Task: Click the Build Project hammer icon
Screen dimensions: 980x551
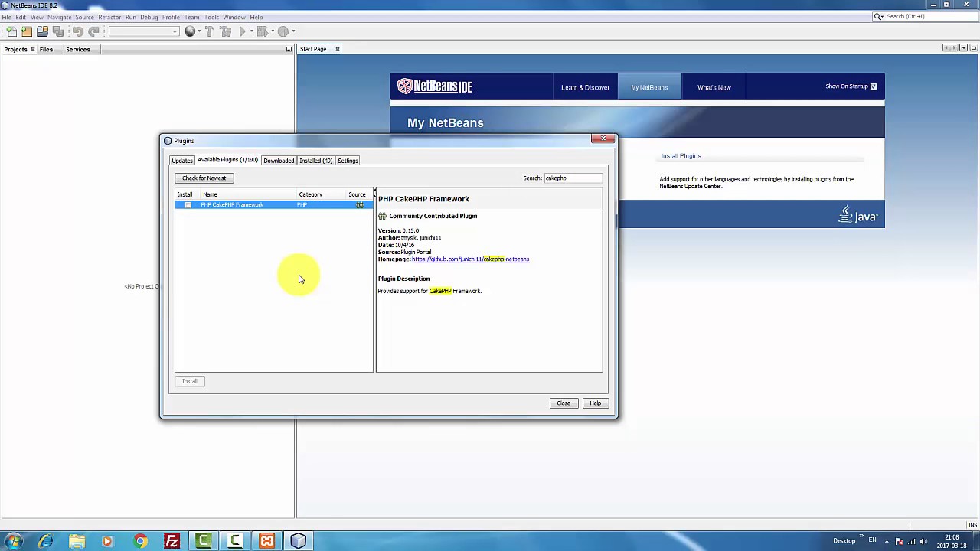Action: (209, 31)
